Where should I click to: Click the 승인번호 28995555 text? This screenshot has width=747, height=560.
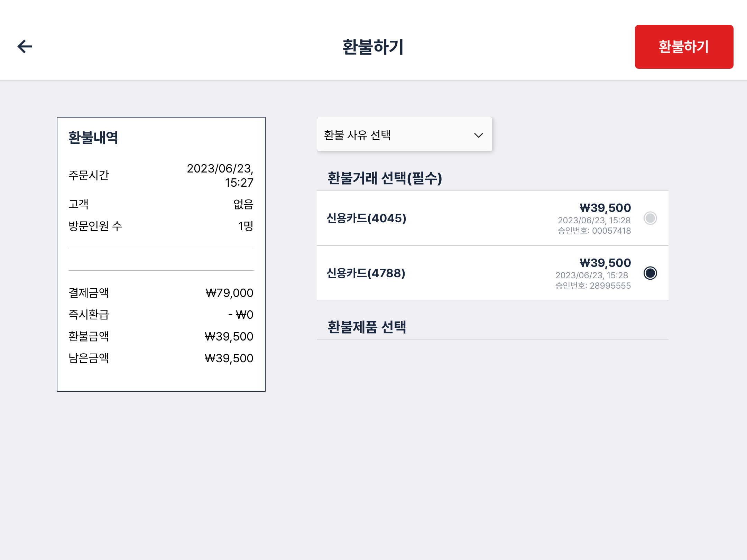593,286
